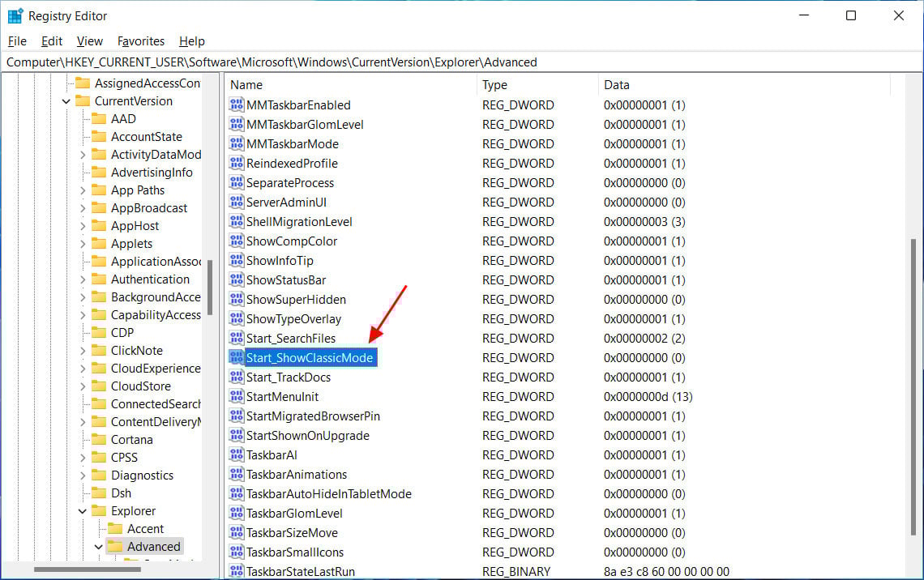Click the StartMigratedBrowserPin value icon
Screen dimensions: 924x580
(237, 416)
